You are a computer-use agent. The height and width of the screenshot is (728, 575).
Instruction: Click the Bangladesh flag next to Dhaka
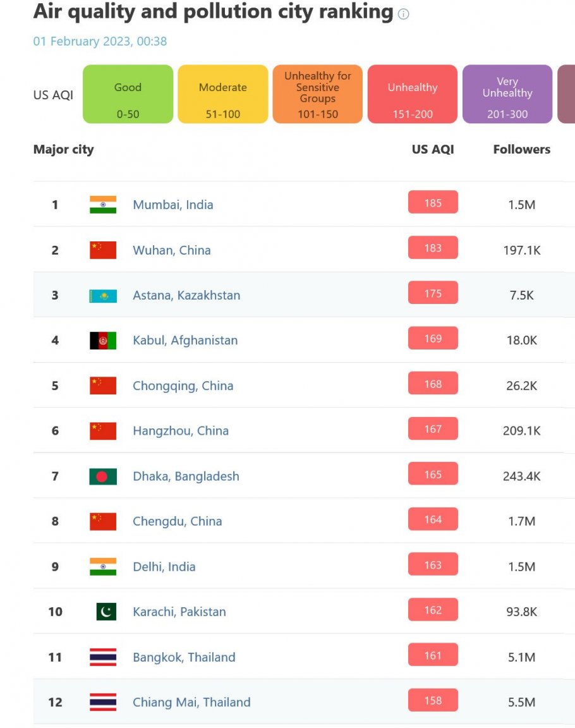[x=103, y=476]
